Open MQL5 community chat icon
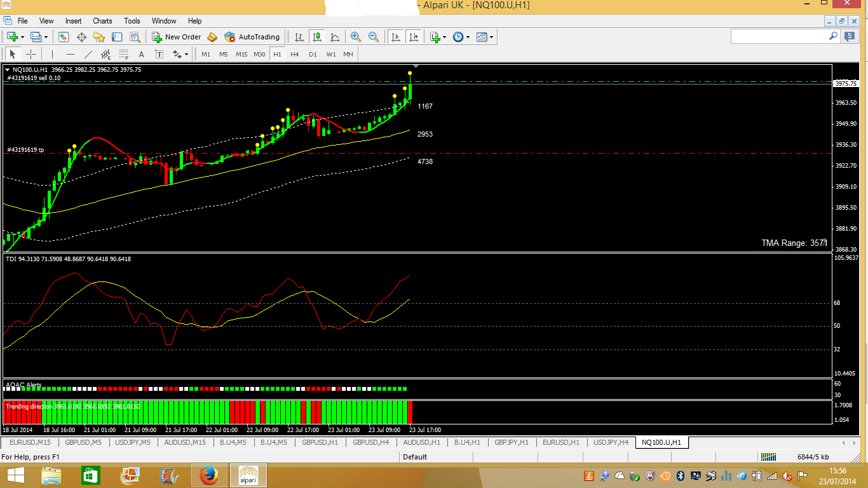The image size is (868, 488). [x=850, y=37]
